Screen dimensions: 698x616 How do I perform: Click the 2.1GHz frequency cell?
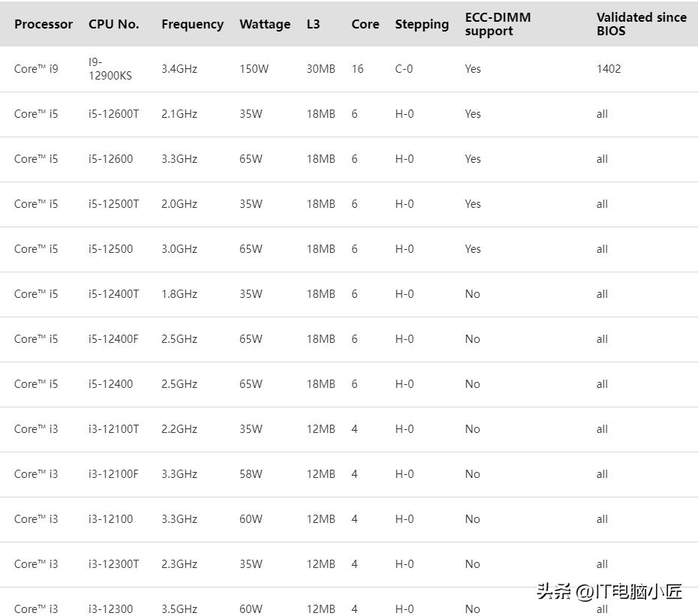(x=179, y=114)
